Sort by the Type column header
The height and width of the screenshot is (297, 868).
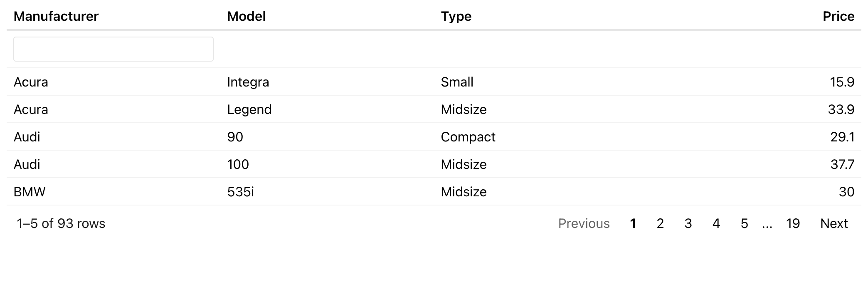tap(456, 16)
